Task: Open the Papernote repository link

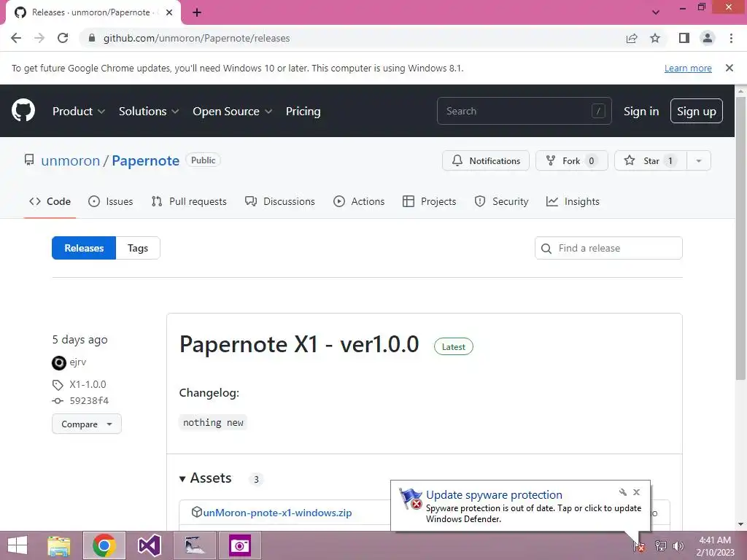Action: pyautogui.click(x=145, y=160)
